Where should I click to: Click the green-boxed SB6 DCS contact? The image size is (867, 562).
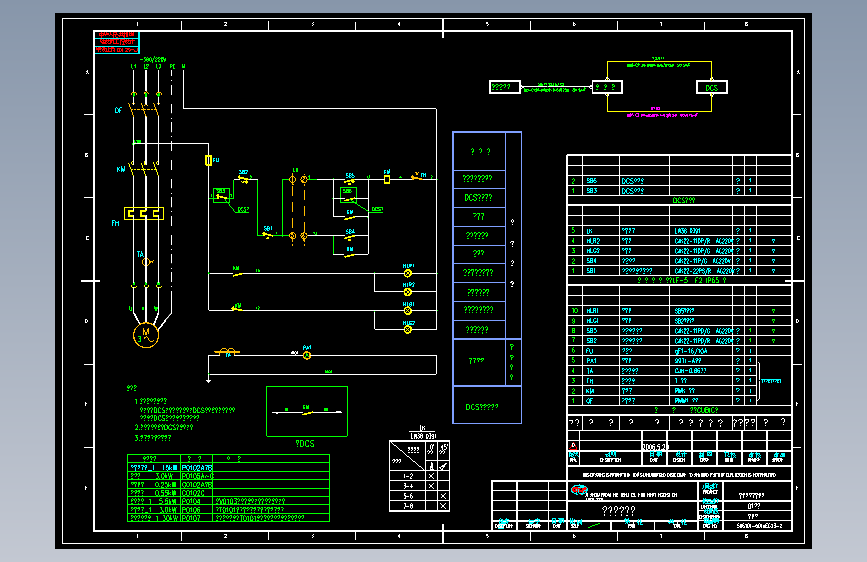pos(348,195)
